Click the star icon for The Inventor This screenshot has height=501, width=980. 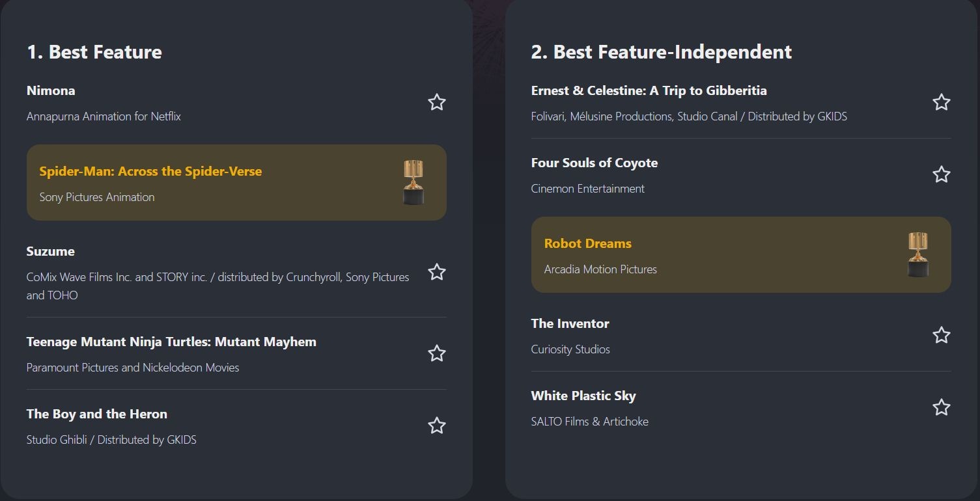941,335
